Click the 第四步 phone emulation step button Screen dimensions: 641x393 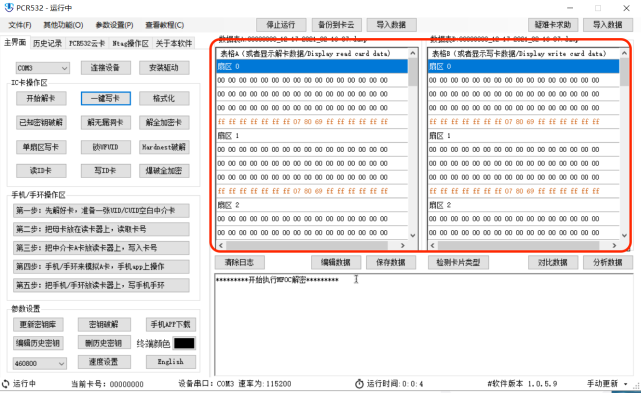click(101, 267)
